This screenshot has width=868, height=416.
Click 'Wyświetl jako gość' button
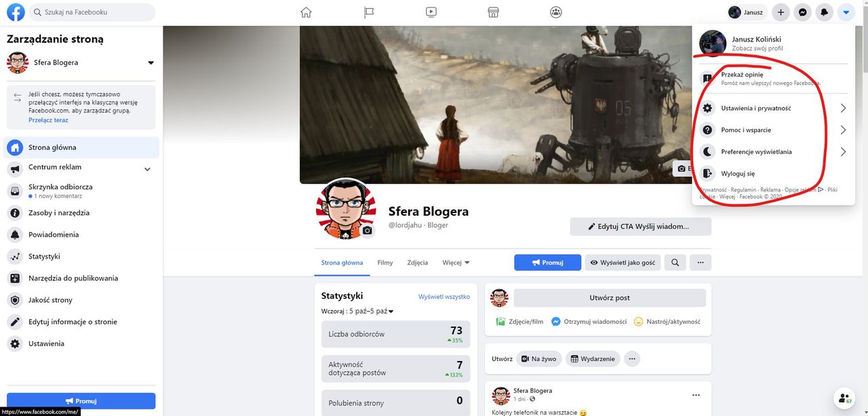click(623, 263)
